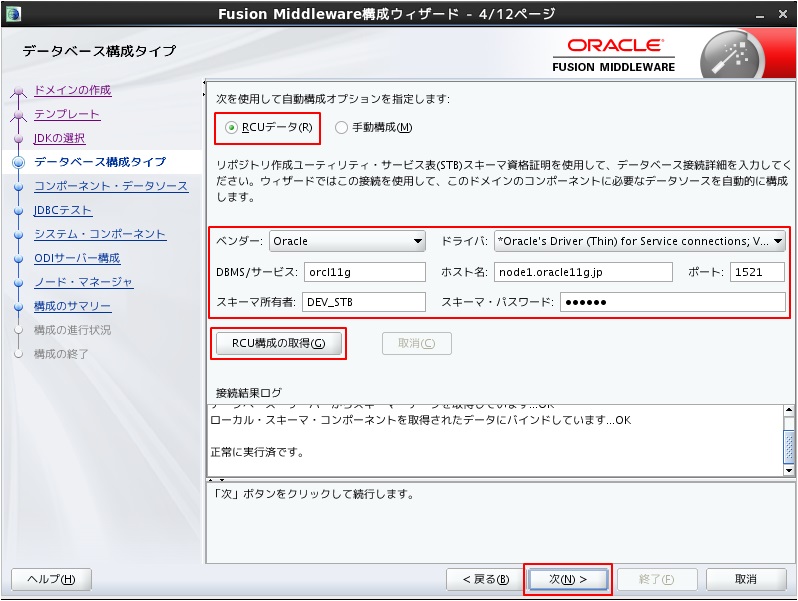The image size is (798, 601).
Task: Click the ヘルプ(H) button
Action: click(x=51, y=579)
